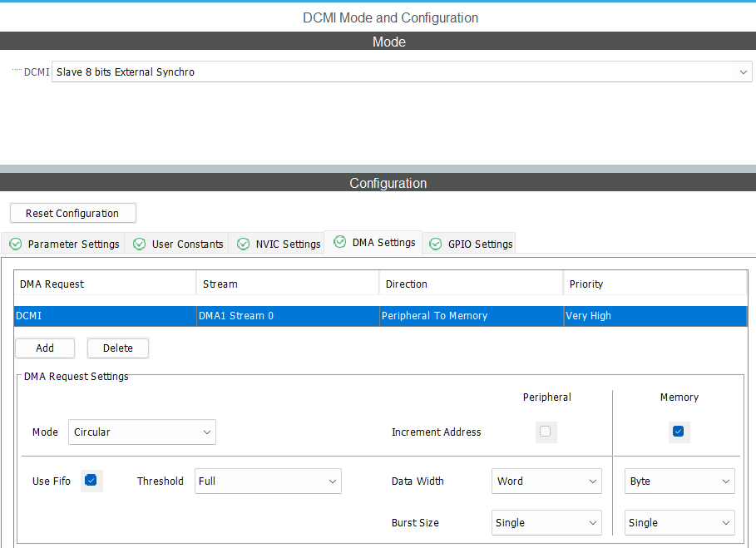756x548 pixels.
Task: Expand the Fifo Threshold Full dropdown
Action: (268, 481)
